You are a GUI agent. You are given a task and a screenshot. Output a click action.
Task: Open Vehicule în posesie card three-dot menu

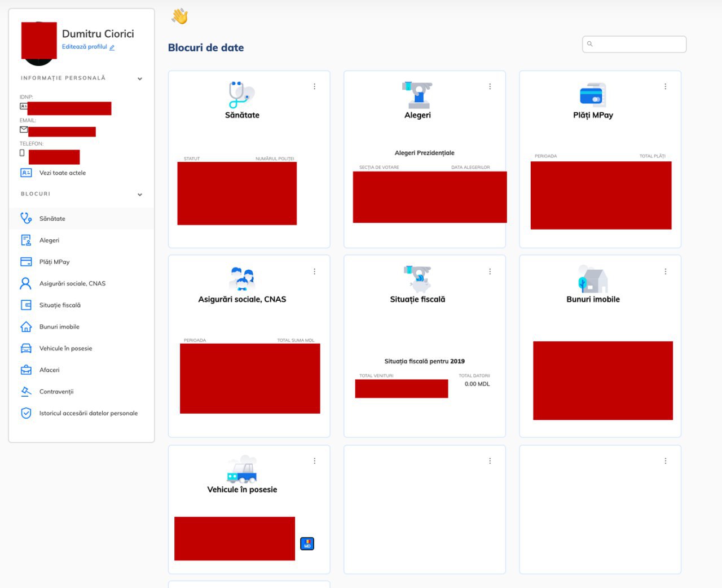315,461
